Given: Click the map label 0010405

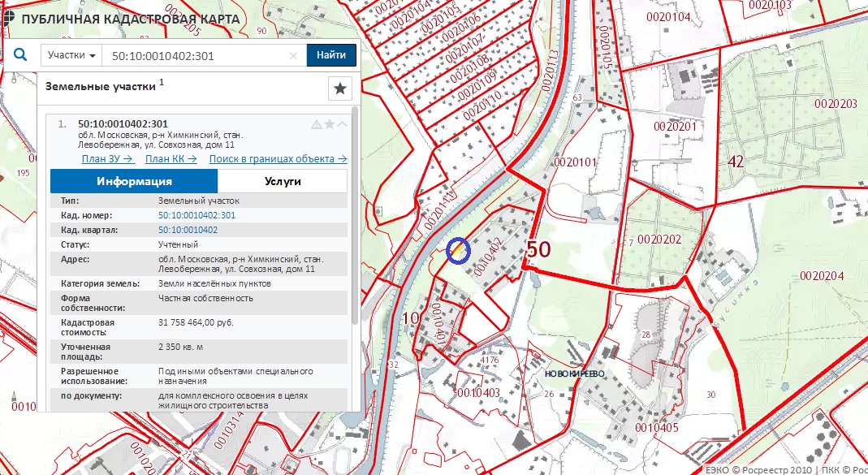Looking at the screenshot, I should (657, 427).
